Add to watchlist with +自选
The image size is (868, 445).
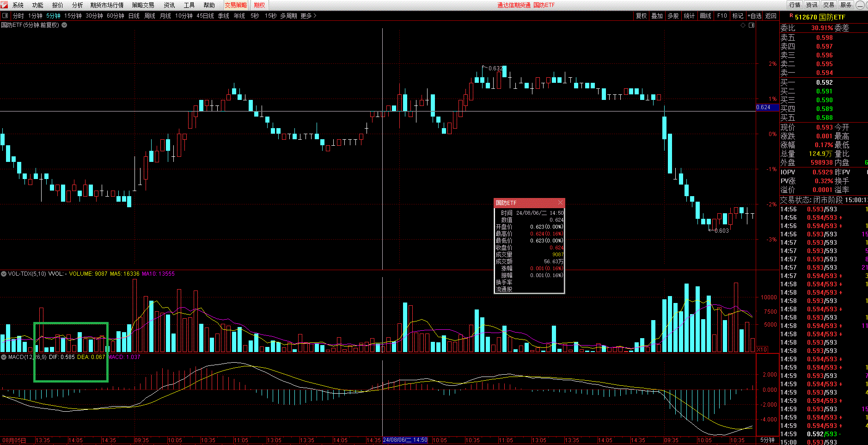[754, 16]
